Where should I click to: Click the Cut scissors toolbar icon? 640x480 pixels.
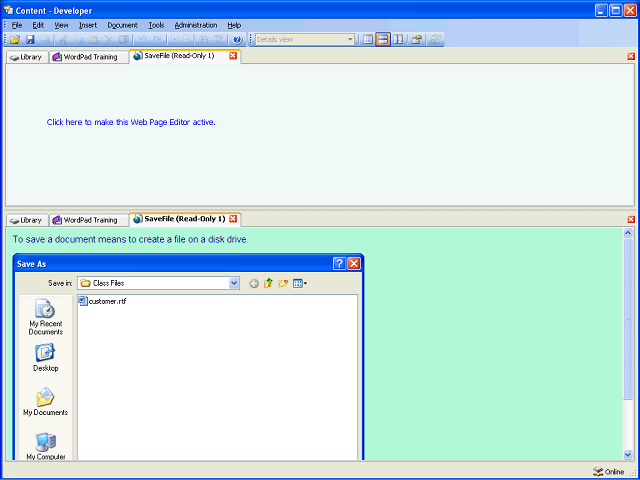tap(63, 40)
